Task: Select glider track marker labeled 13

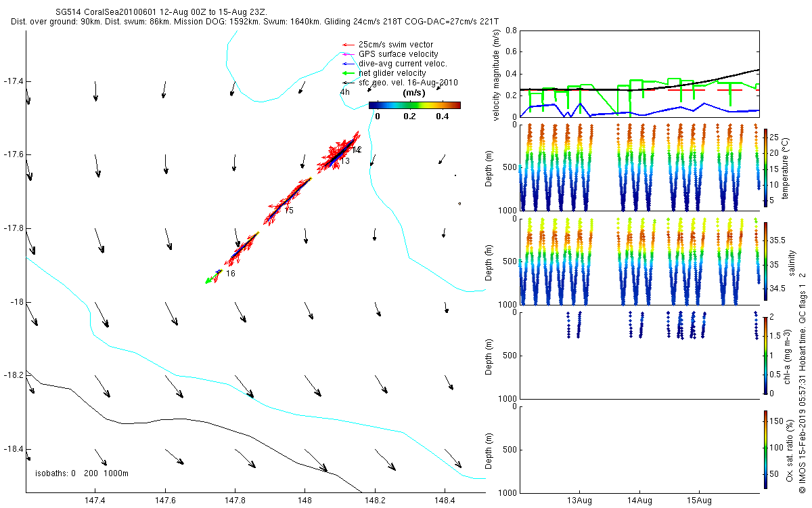Action: 345,161
